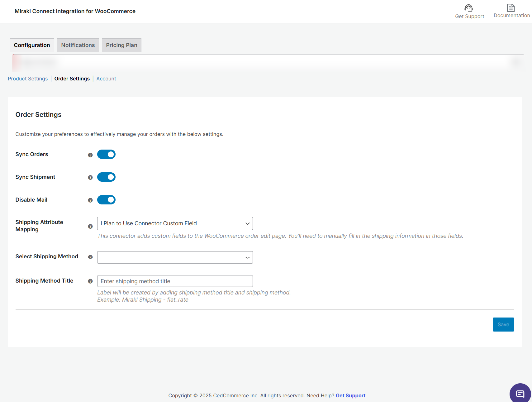This screenshot has width=532, height=402.
Task: Open the Account settings link
Action: click(106, 79)
